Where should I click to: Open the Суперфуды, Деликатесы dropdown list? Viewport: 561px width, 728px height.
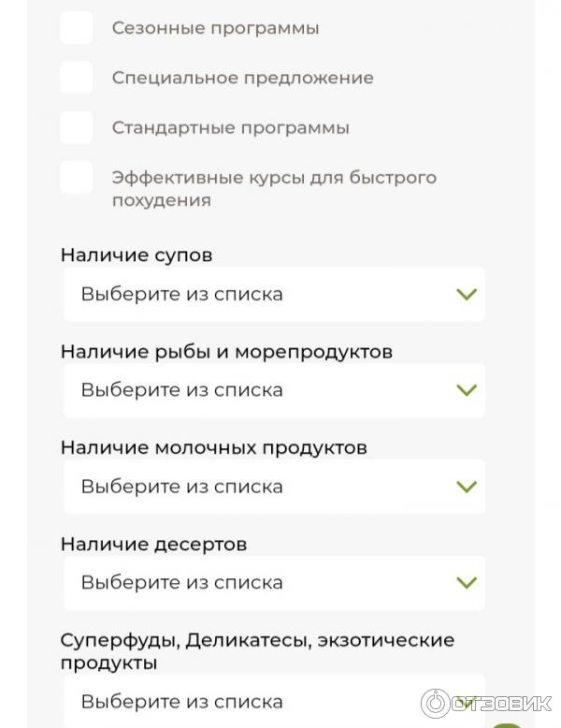274,701
